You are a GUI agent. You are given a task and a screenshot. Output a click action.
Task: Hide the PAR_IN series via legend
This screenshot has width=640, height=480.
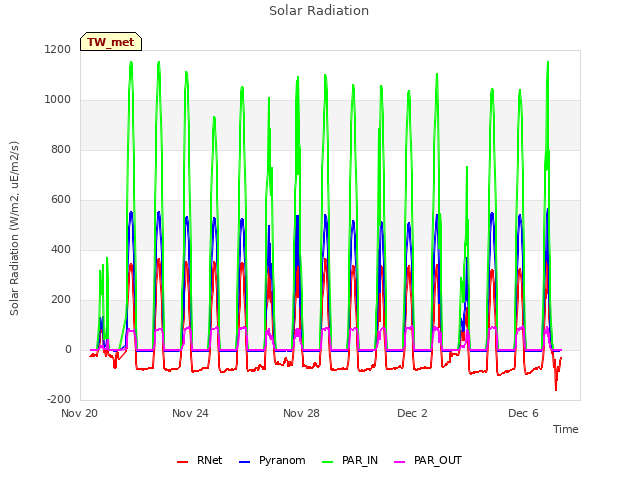pos(350,460)
